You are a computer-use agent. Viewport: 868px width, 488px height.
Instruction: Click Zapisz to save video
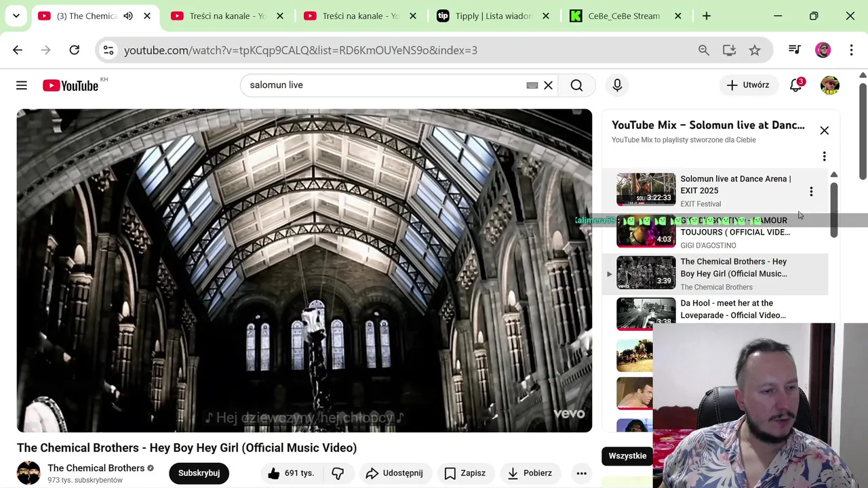[x=465, y=473]
